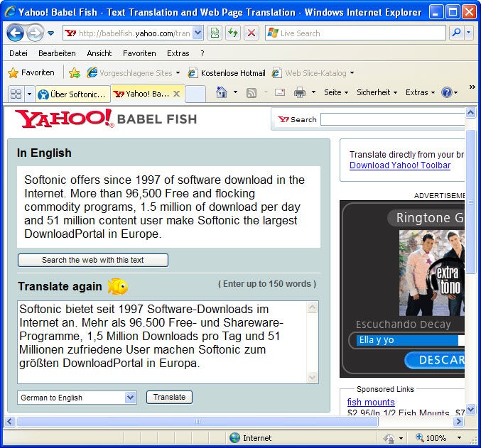
Task: Click the yellow Babel Fish icon
Action: pyautogui.click(x=118, y=286)
